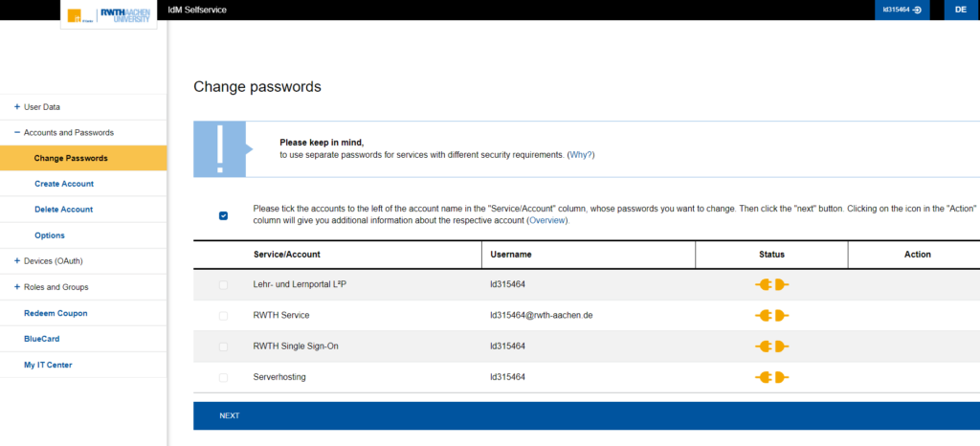This screenshot has height=446, width=980.
Task: Expand the Roles and Groups section
Action: 17,287
